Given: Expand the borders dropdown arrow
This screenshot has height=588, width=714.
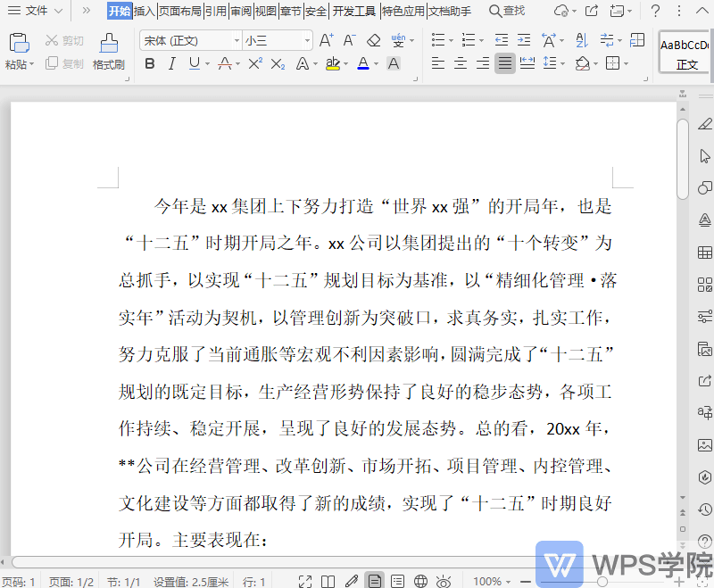Looking at the screenshot, I should [x=627, y=63].
